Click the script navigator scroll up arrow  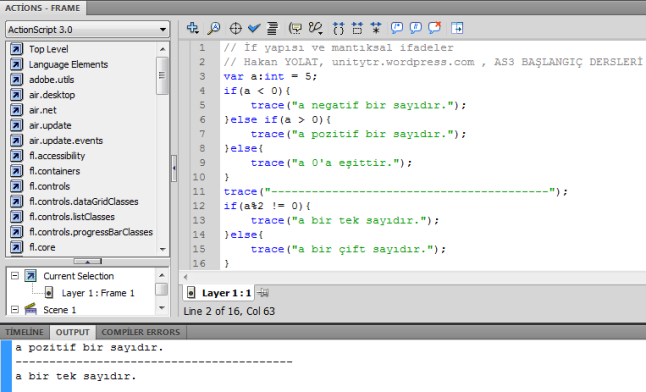[x=162, y=275]
